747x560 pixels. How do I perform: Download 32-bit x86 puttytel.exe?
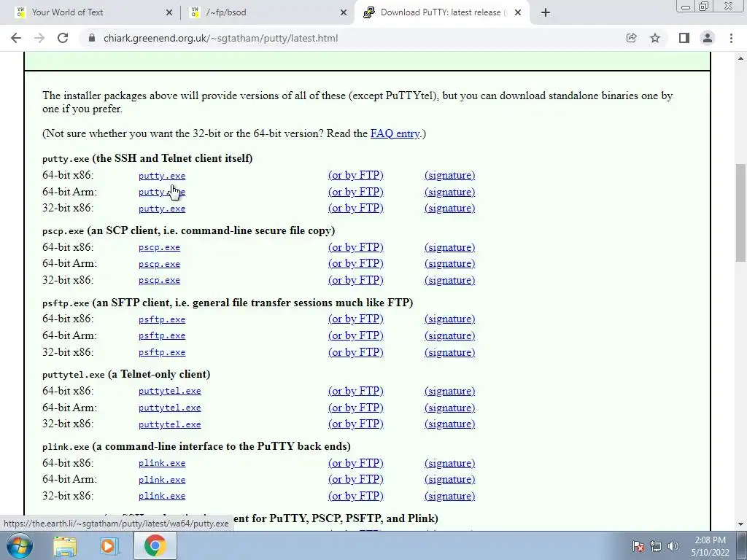coord(169,424)
